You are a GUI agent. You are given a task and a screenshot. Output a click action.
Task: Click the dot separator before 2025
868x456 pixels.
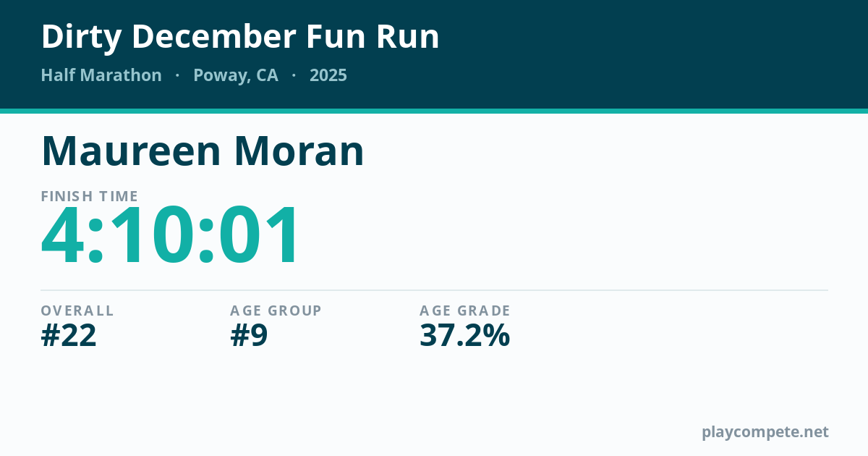click(294, 76)
